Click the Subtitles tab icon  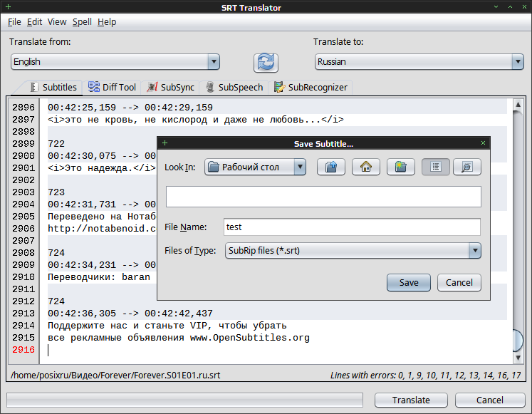click(33, 87)
